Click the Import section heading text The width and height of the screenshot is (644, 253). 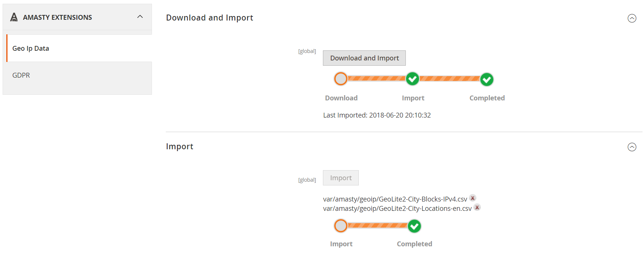click(180, 146)
